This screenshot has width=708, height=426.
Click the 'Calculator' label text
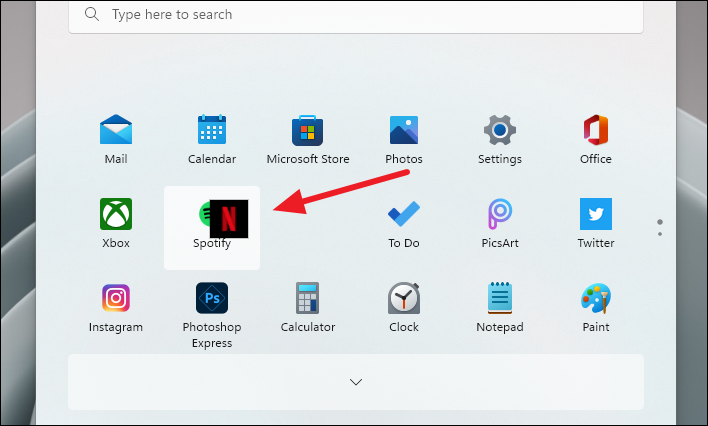(308, 327)
